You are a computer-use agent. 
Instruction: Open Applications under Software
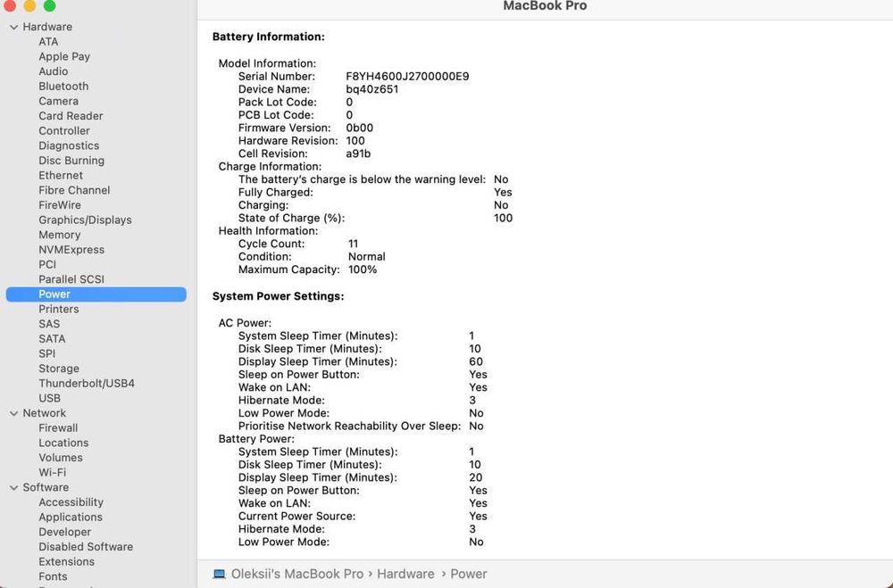[x=71, y=517]
